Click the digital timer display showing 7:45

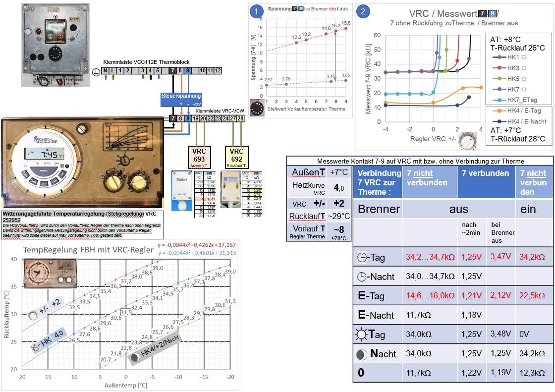(x=45, y=155)
